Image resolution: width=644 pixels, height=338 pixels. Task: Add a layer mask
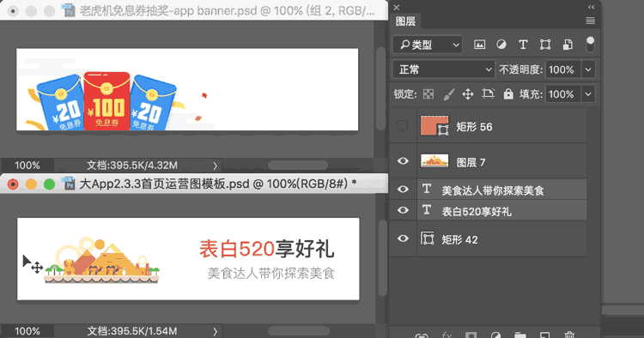(x=471, y=335)
